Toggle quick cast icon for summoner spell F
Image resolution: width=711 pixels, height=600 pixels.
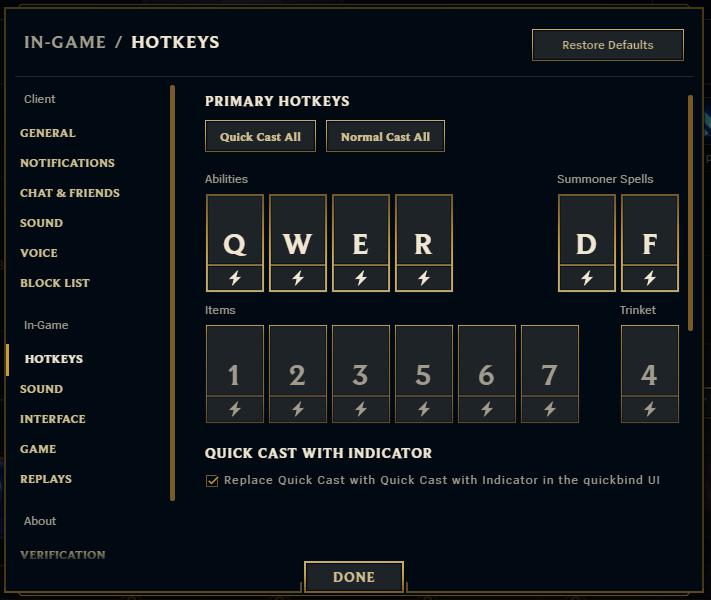(650, 278)
